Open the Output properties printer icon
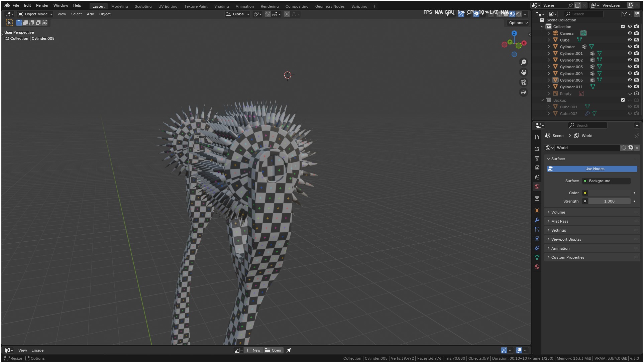Screen dimensions: 644x363 point(537,158)
